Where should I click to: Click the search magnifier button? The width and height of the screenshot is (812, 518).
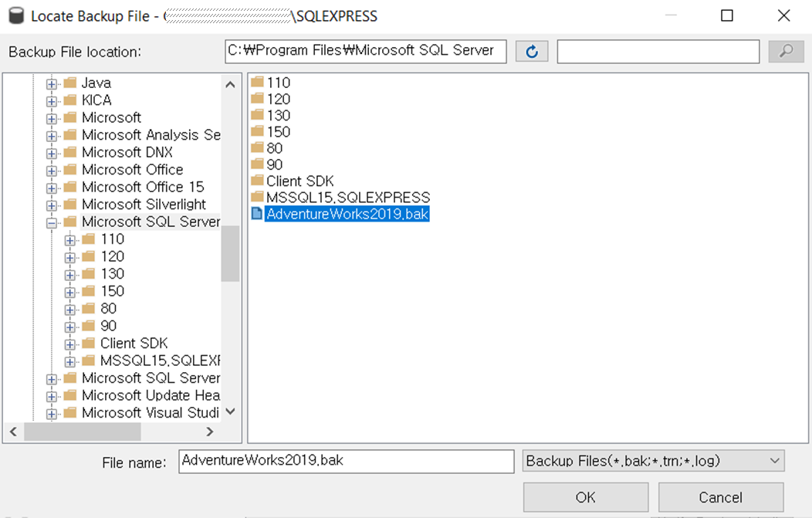click(x=786, y=51)
